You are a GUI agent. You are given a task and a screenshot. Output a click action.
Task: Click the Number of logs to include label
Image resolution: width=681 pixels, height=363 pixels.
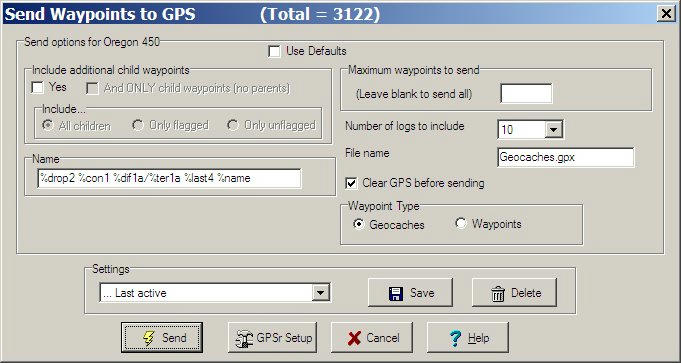coord(404,126)
